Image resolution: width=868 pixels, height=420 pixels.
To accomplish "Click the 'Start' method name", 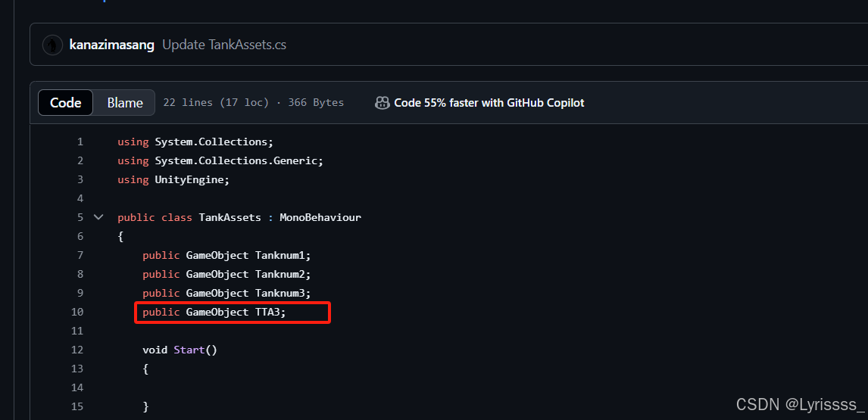I will click(x=189, y=350).
